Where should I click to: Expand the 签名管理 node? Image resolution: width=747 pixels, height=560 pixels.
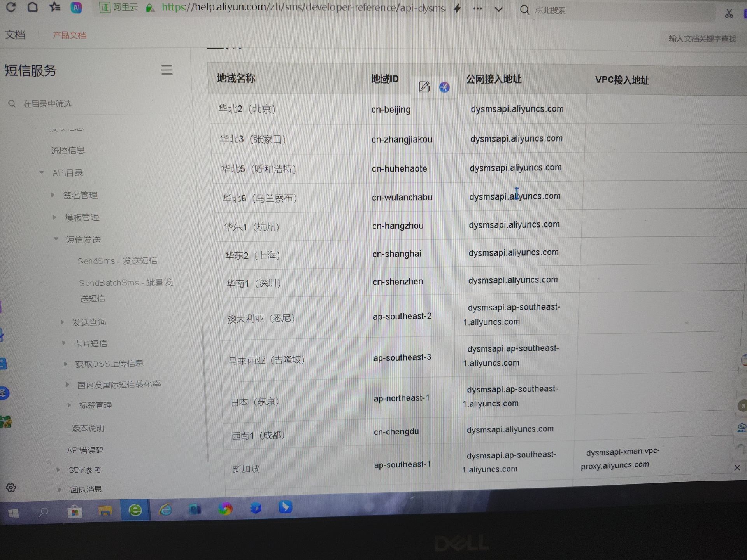pyautogui.click(x=53, y=194)
